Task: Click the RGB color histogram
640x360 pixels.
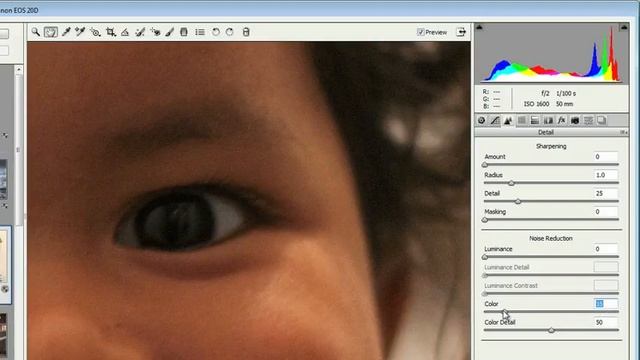Action: (x=551, y=53)
